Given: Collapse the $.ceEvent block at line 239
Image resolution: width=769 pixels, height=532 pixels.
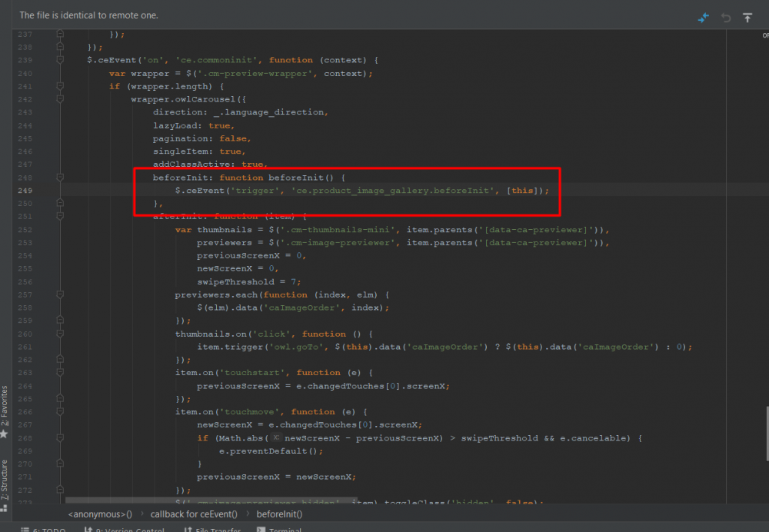Looking at the screenshot, I should click(x=60, y=60).
